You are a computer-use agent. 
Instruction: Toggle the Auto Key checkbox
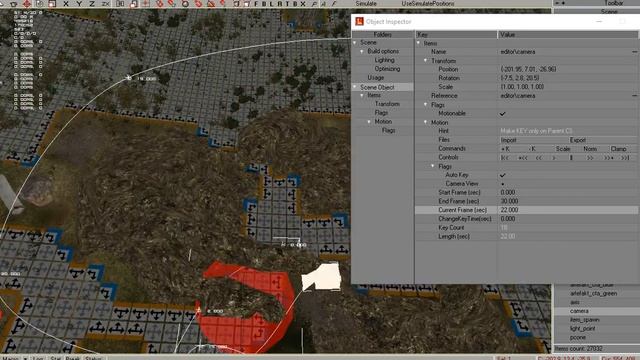pos(502,175)
